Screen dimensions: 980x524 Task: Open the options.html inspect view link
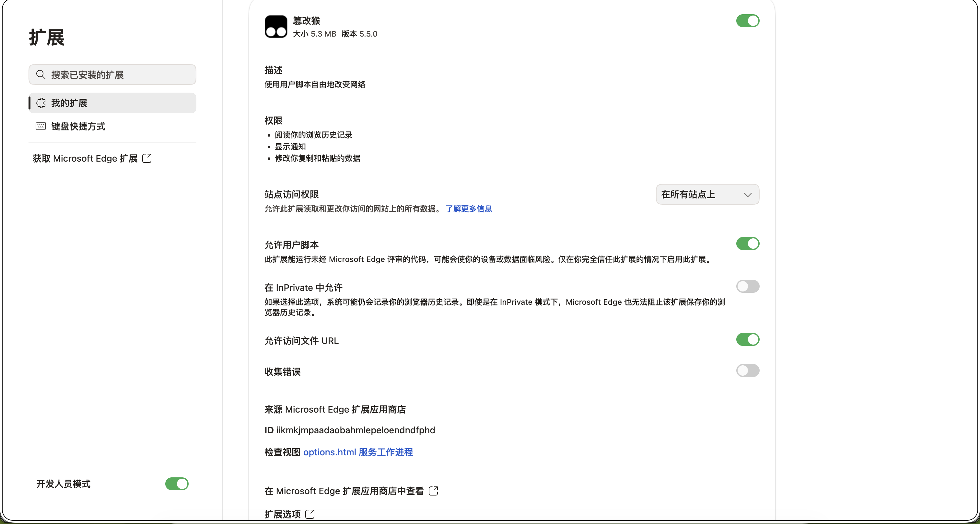(330, 452)
